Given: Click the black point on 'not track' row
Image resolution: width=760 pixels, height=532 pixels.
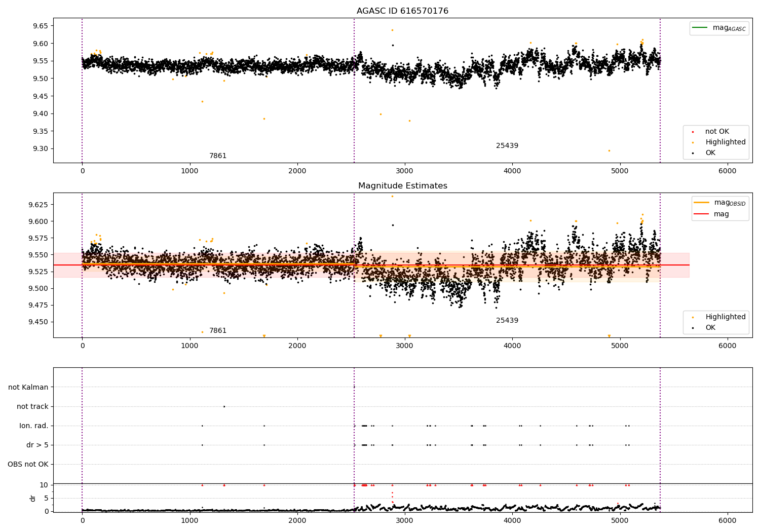Looking at the screenshot, I should click(x=224, y=406).
